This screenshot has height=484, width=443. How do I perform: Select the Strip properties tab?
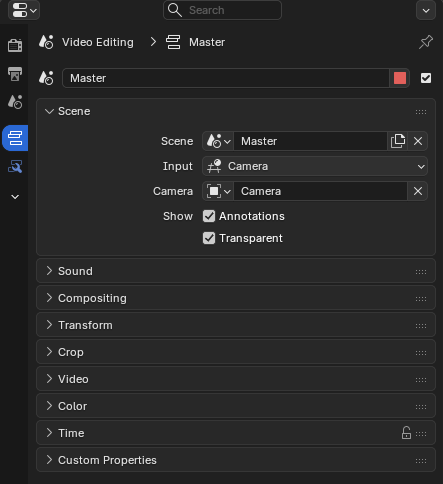pyautogui.click(x=15, y=138)
